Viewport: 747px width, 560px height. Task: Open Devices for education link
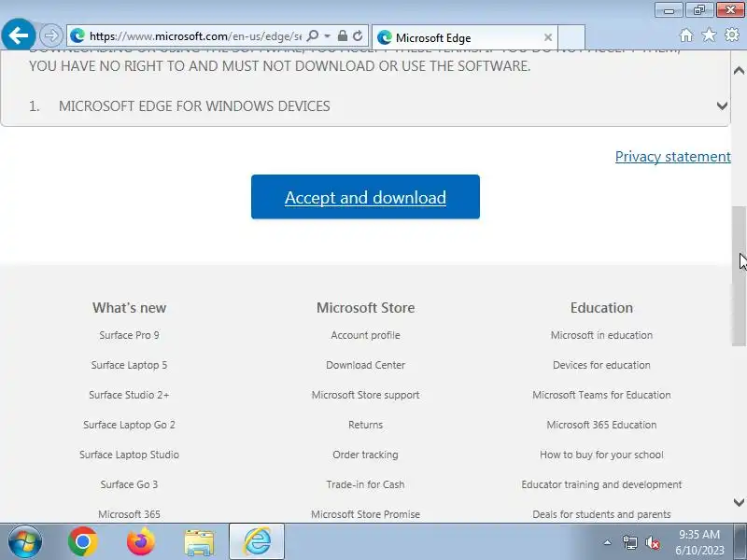point(601,365)
